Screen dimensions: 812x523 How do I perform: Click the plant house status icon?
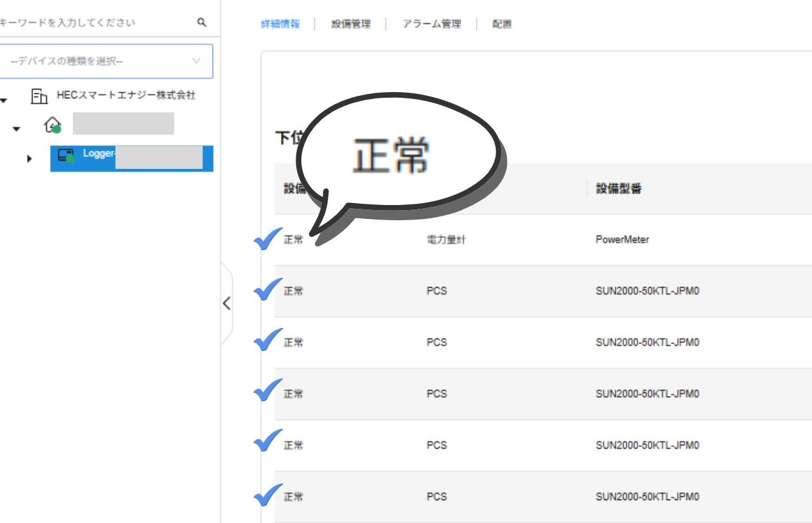pyautogui.click(x=53, y=124)
